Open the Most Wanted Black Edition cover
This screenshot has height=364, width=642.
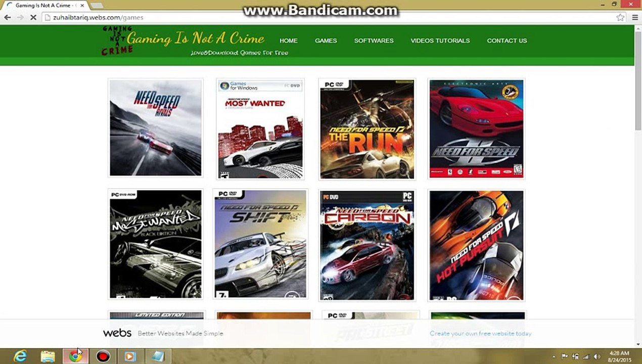coord(156,244)
